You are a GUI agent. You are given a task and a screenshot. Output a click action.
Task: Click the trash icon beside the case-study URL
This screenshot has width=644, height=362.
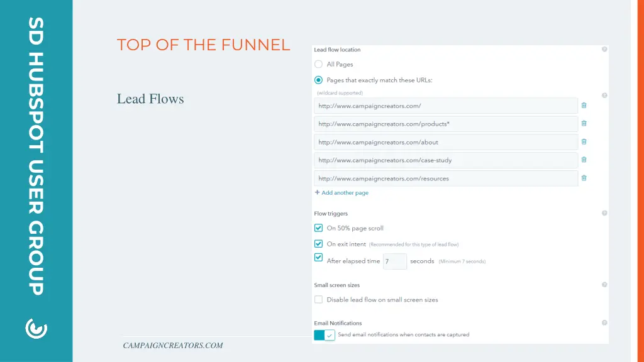coord(584,160)
